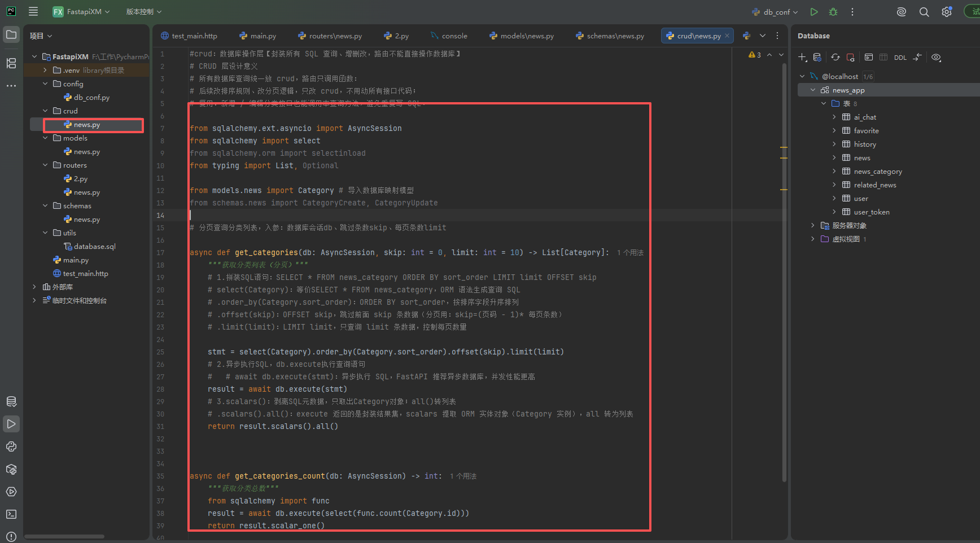Open the Project tool window icon
The height and width of the screenshot is (543, 980).
11,35
